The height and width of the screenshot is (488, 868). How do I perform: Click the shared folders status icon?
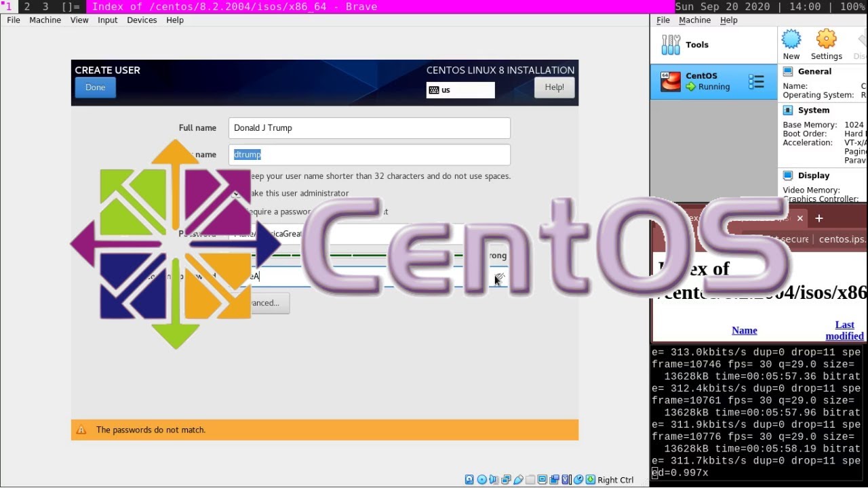[530, 480]
